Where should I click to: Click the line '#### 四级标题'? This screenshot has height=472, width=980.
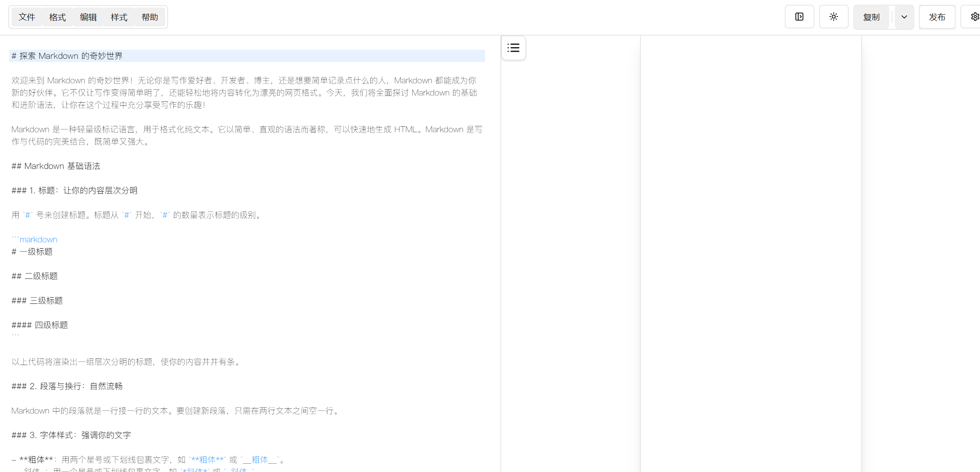coord(40,325)
